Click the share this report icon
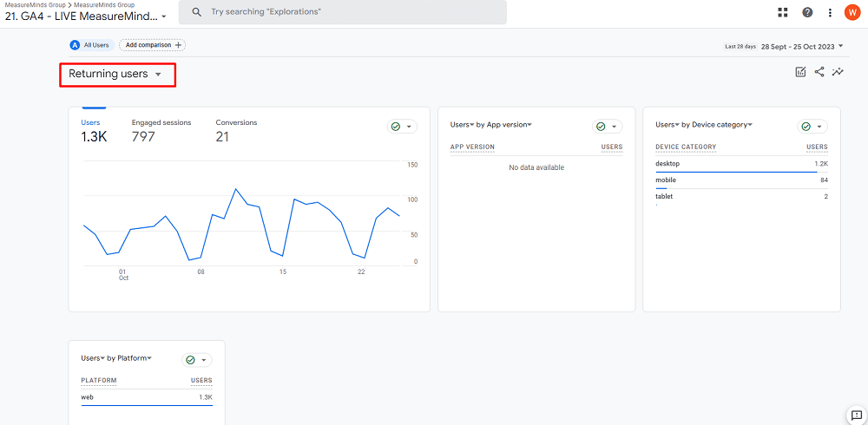The width and height of the screenshot is (868, 425). [819, 72]
